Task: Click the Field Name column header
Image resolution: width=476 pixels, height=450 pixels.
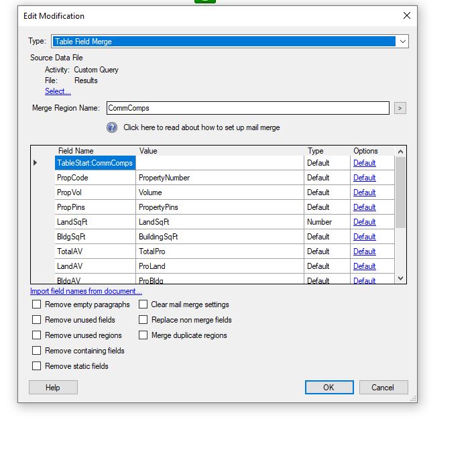Action: (76, 151)
